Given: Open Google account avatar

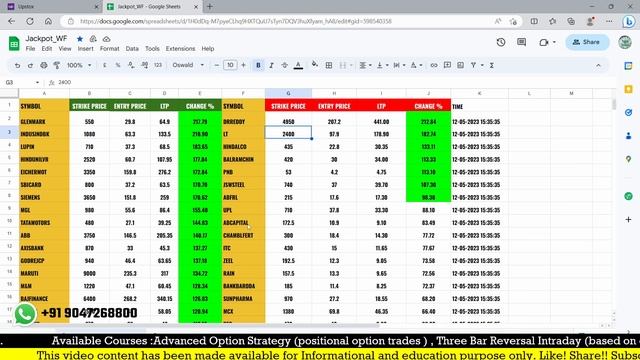Looking at the screenshot, I should (624, 42).
